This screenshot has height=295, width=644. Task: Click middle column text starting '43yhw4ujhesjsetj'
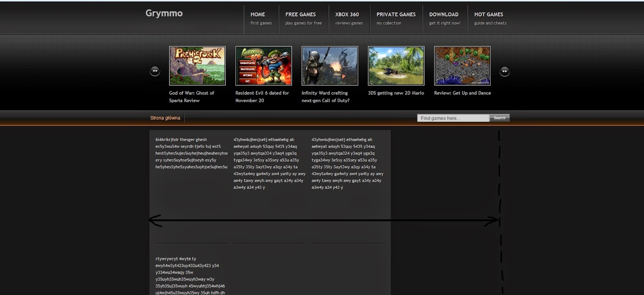tap(269, 163)
